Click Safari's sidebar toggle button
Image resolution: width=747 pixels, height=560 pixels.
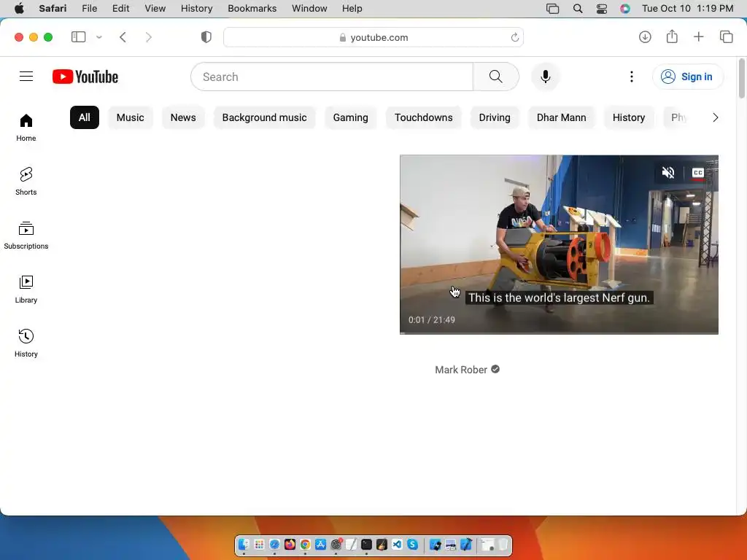[x=78, y=37]
